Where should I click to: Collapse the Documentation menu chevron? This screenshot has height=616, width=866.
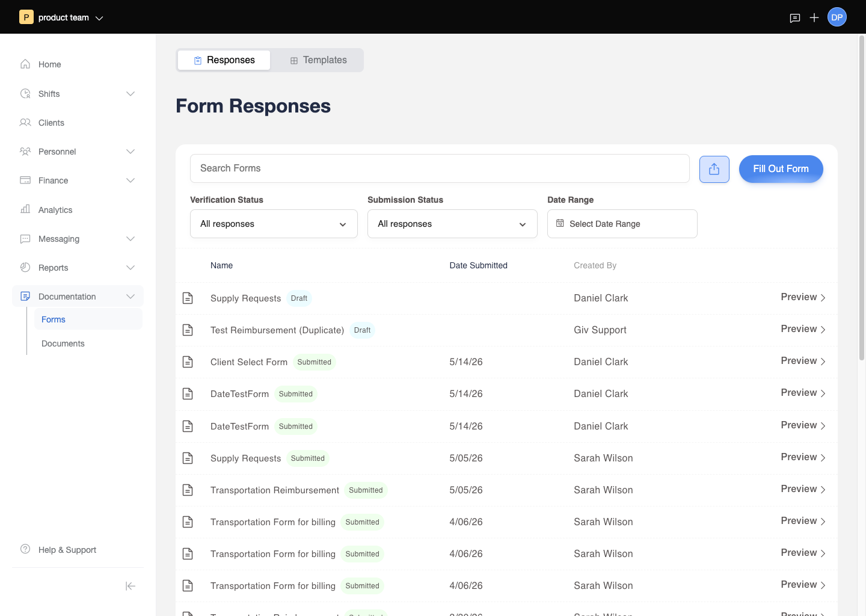pos(131,296)
